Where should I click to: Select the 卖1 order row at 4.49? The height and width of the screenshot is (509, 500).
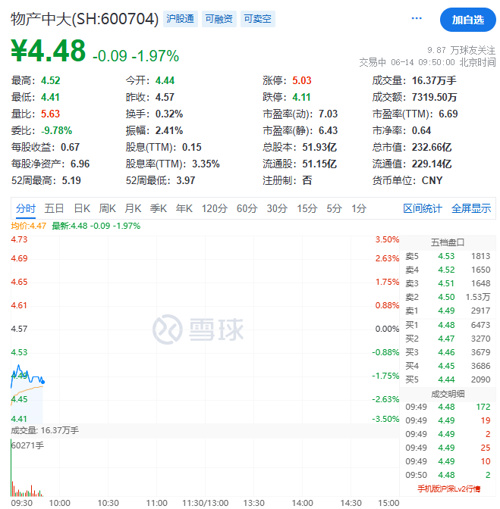coord(448,311)
